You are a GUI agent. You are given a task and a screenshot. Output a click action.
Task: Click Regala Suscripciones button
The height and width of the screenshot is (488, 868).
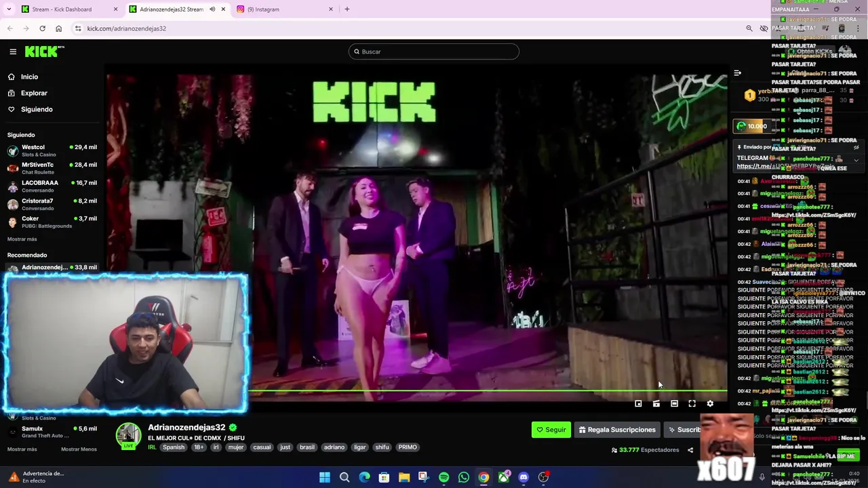(x=617, y=430)
